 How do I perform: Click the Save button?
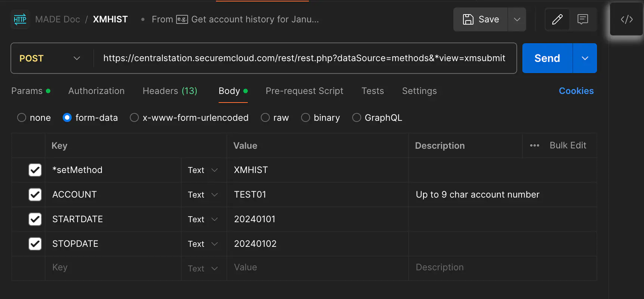[x=481, y=19]
